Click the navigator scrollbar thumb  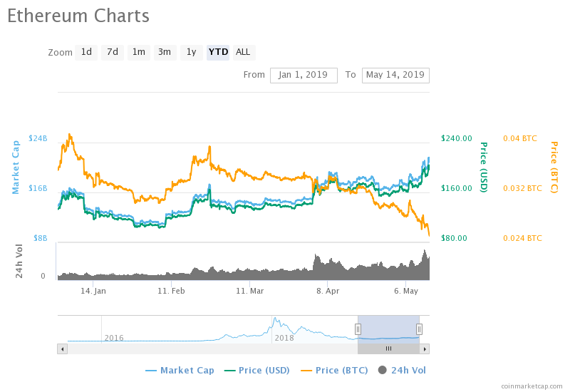pos(388,349)
